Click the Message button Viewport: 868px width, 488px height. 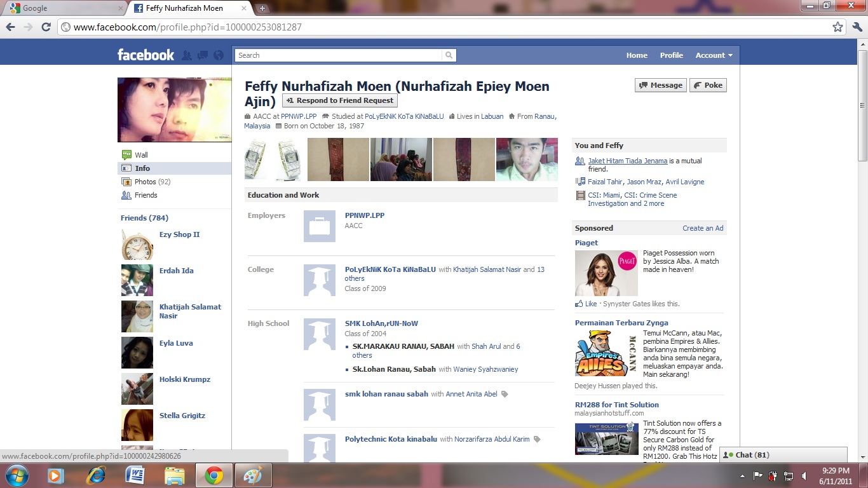coord(661,85)
